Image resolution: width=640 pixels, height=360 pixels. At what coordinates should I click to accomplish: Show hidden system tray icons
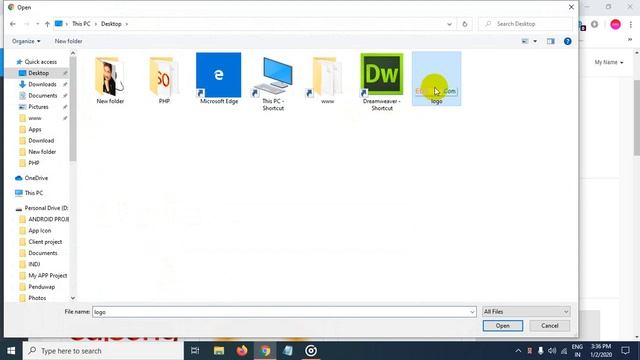pos(518,351)
